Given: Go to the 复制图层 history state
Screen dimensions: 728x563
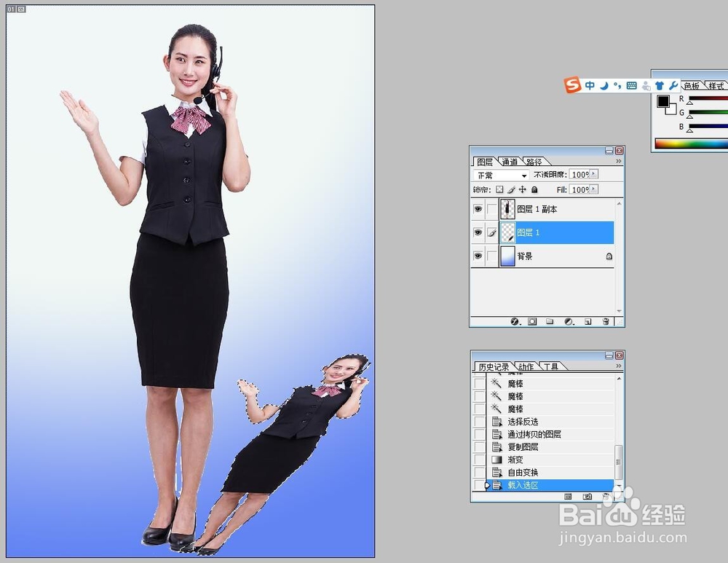Looking at the screenshot, I should [550, 447].
